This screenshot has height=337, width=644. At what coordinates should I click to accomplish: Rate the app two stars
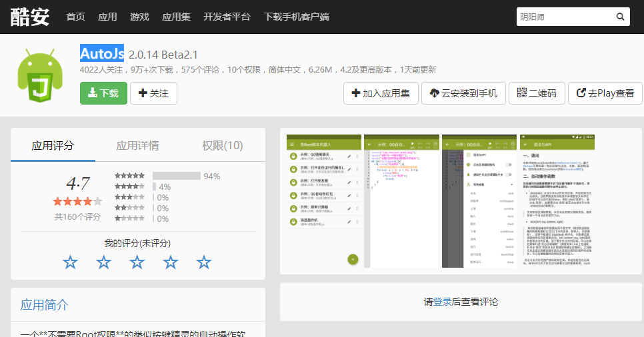pos(103,262)
